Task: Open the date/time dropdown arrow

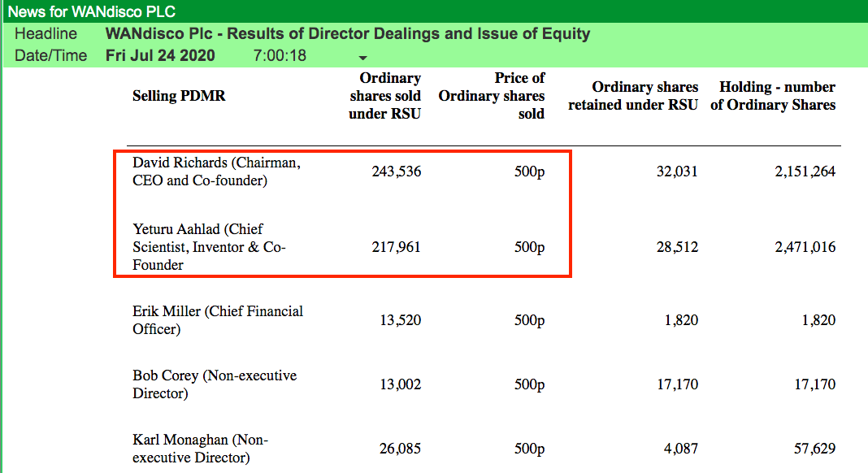Action: point(362,58)
